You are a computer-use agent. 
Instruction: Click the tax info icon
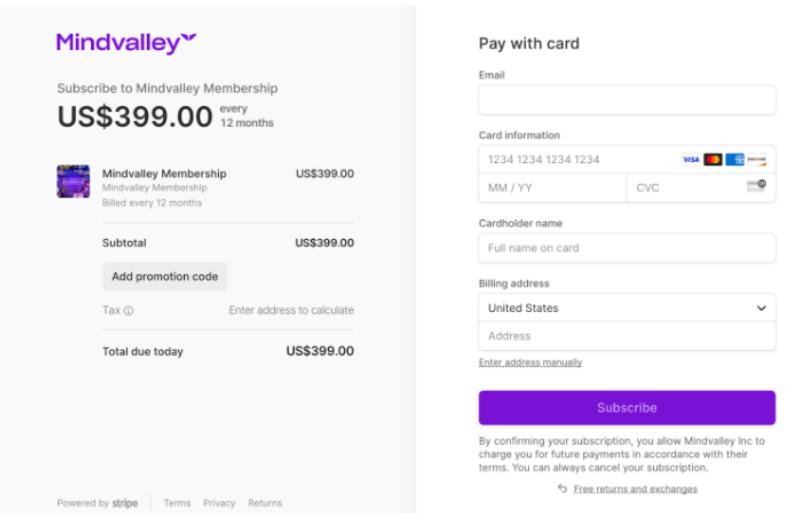click(129, 311)
